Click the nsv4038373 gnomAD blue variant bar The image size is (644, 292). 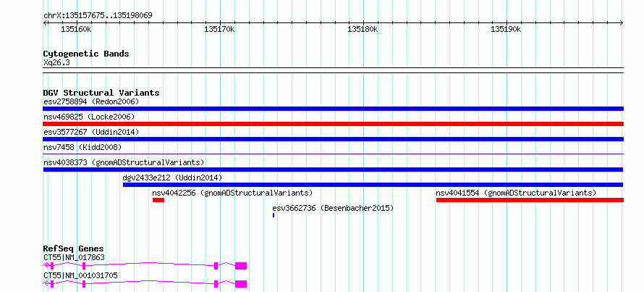click(333, 170)
